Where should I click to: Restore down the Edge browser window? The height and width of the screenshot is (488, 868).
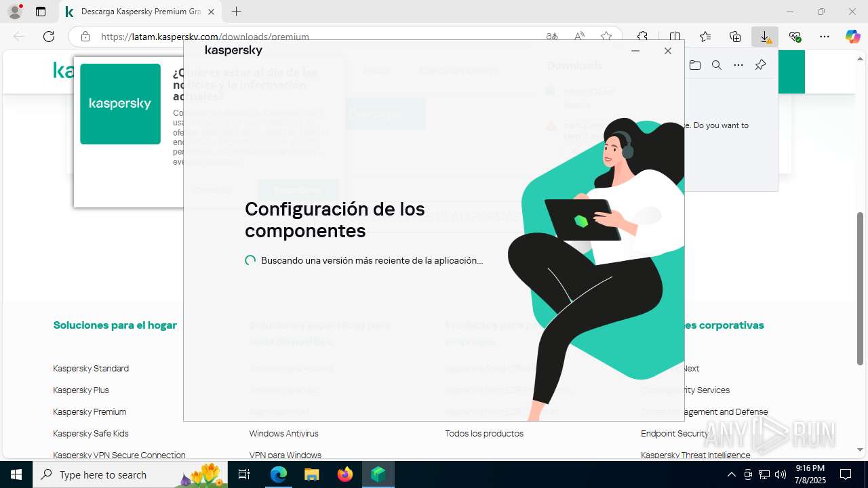pos(821,12)
